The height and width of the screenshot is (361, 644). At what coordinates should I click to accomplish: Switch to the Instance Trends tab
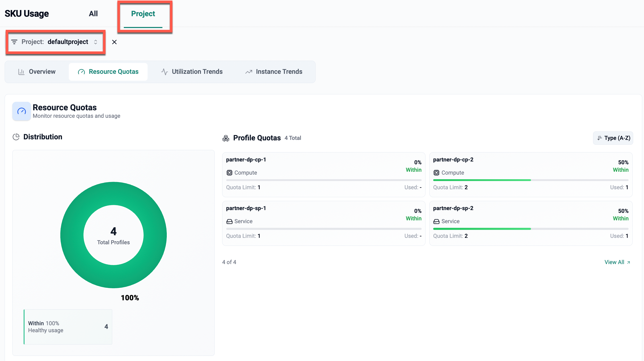point(274,72)
